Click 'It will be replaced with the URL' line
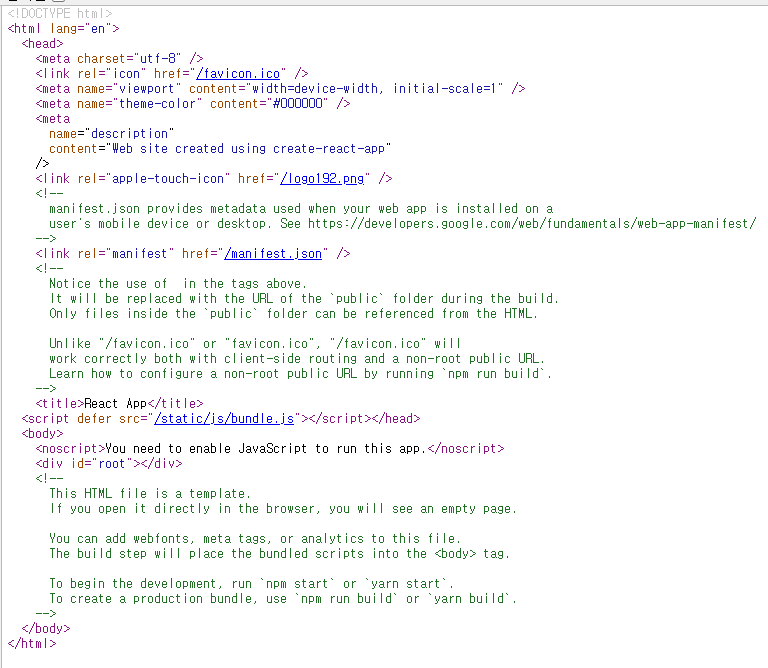This screenshot has height=668, width=768. click(304, 299)
